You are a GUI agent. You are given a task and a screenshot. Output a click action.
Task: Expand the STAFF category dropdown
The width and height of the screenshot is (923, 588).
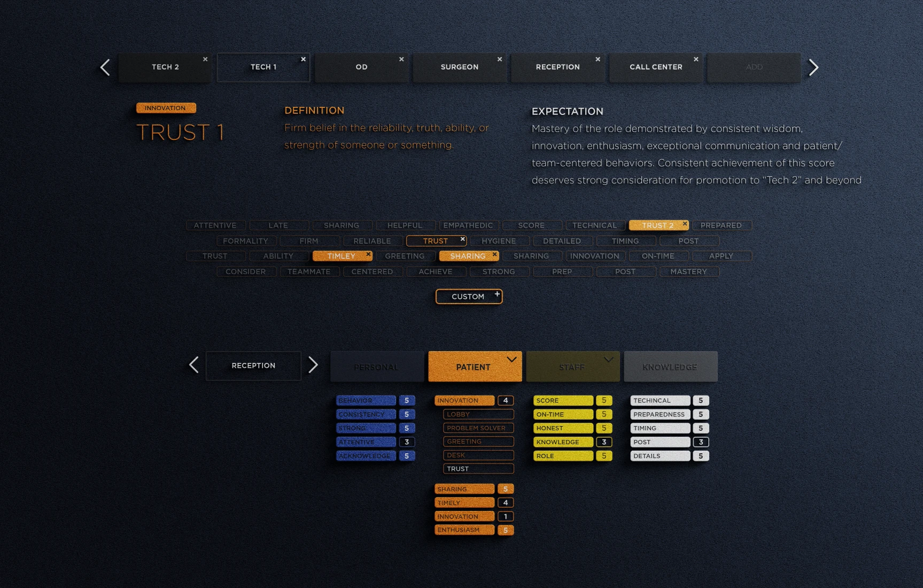point(608,359)
